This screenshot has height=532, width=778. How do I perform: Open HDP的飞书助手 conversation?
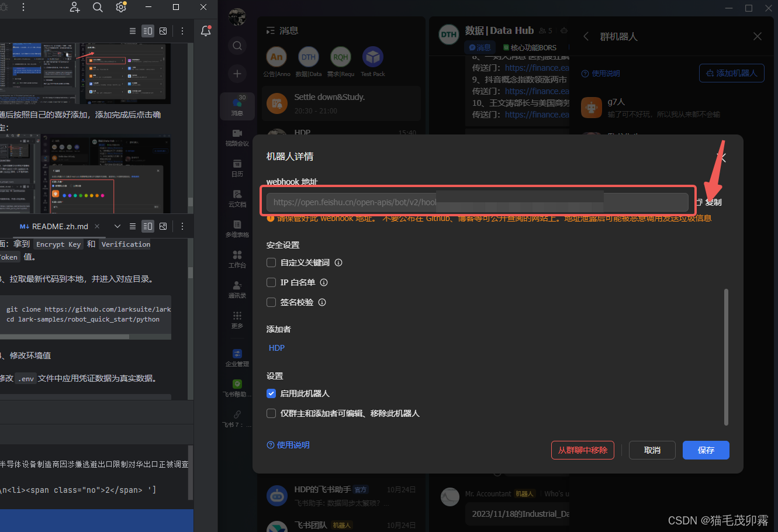(x=341, y=496)
